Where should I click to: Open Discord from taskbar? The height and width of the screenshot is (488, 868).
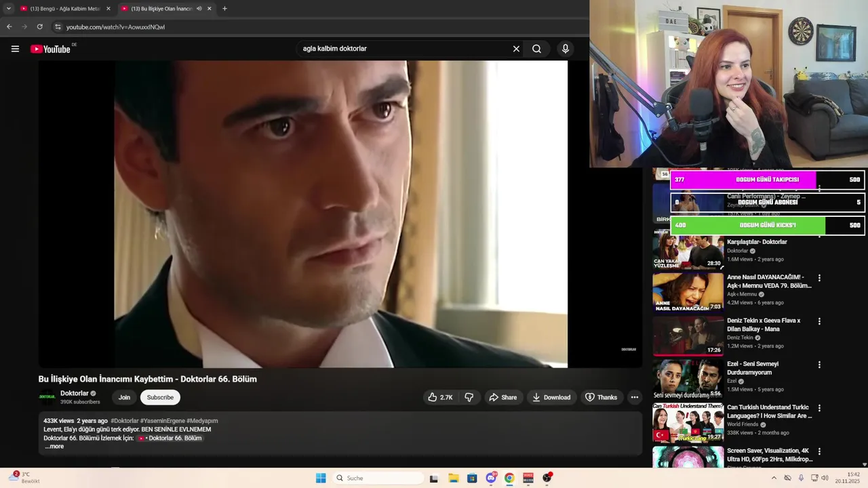pos(491,479)
